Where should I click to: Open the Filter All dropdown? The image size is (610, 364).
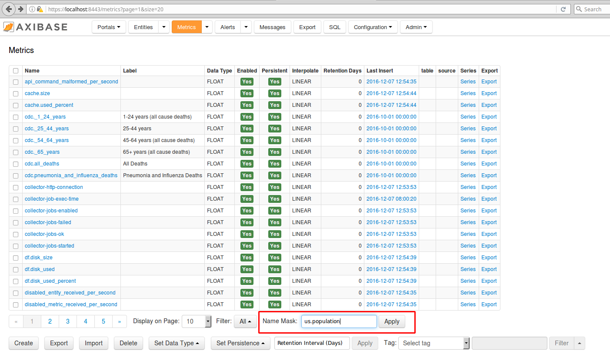click(245, 321)
